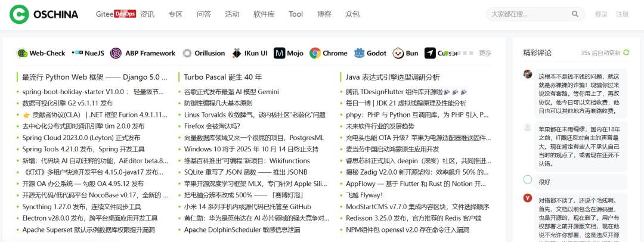The width and height of the screenshot is (644, 242).
Task: Open spring-boot-holiday-starter V1.0.0 article
Action: coord(93,92)
